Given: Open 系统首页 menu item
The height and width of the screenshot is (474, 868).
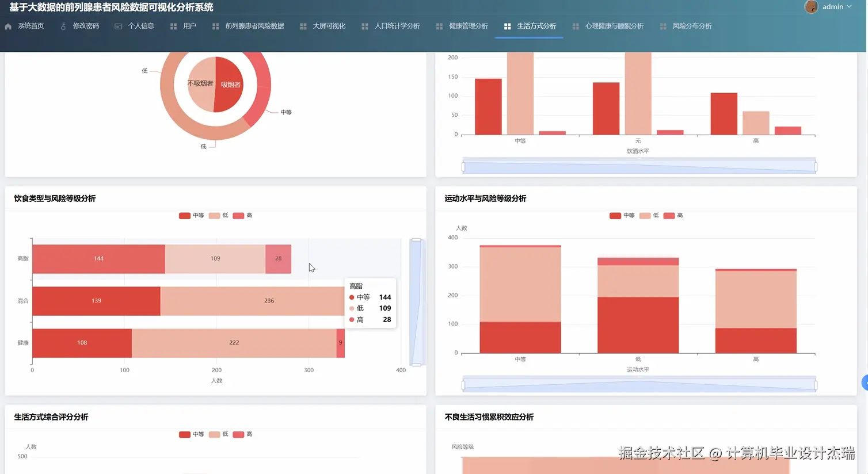Looking at the screenshot, I should tap(31, 26).
